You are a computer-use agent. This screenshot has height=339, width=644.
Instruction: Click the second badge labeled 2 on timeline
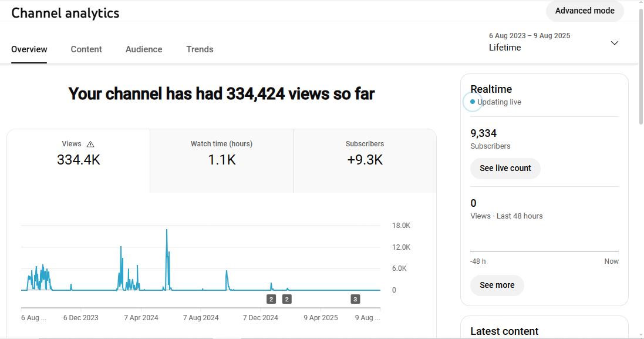point(287,299)
